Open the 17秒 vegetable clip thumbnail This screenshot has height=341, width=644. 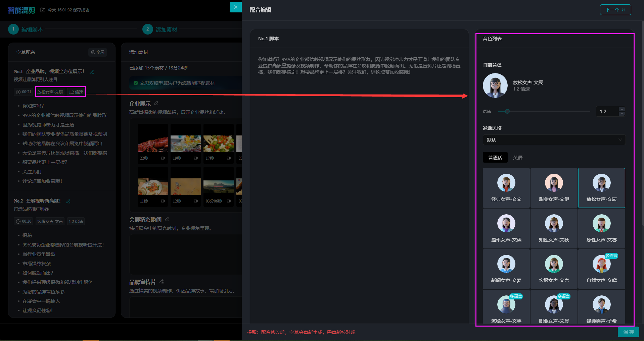[x=218, y=144]
